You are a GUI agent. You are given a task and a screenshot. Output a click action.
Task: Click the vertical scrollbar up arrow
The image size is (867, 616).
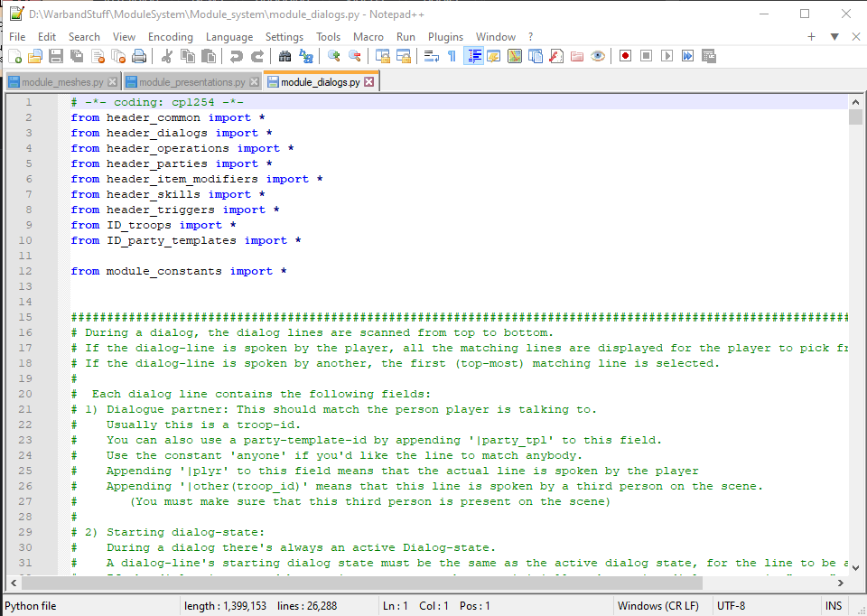pyautogui.click(x=855, y=102)
